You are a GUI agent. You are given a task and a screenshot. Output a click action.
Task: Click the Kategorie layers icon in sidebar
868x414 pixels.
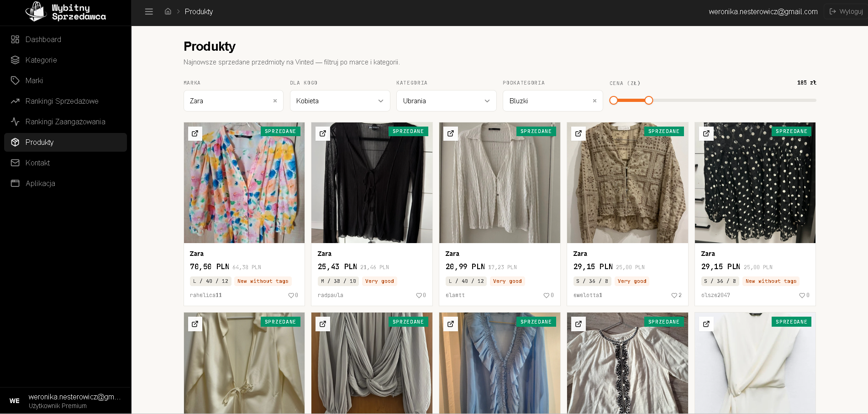coord(15,60)
